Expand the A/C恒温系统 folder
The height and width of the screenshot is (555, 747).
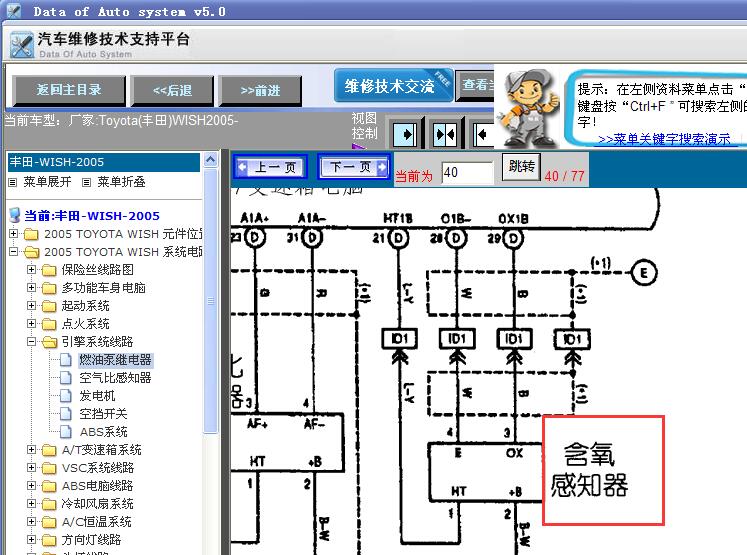[x=31, y=522]
